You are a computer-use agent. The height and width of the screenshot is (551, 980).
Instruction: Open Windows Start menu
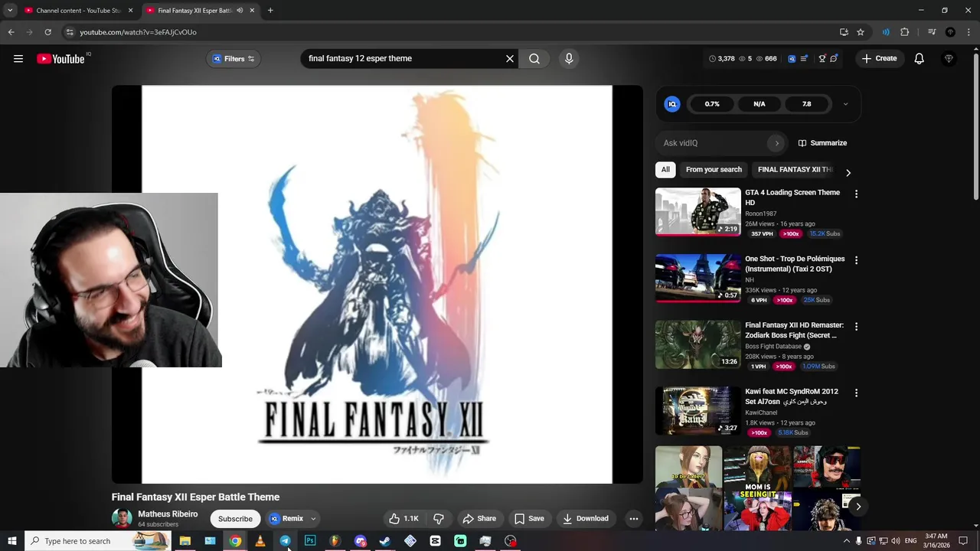(11, 541)
